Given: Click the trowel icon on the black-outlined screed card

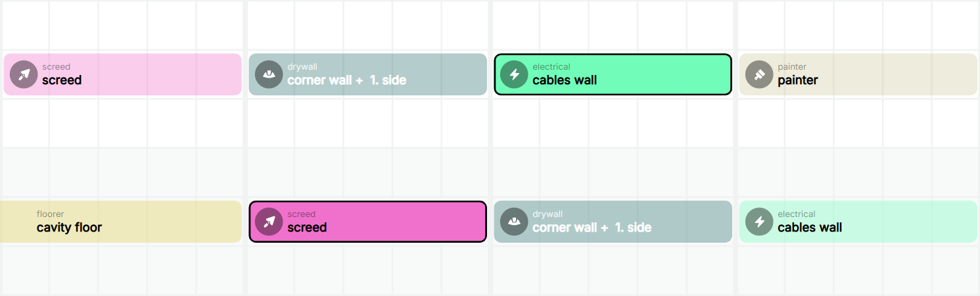Looking at the screenshot, I should tap(269, 222).
